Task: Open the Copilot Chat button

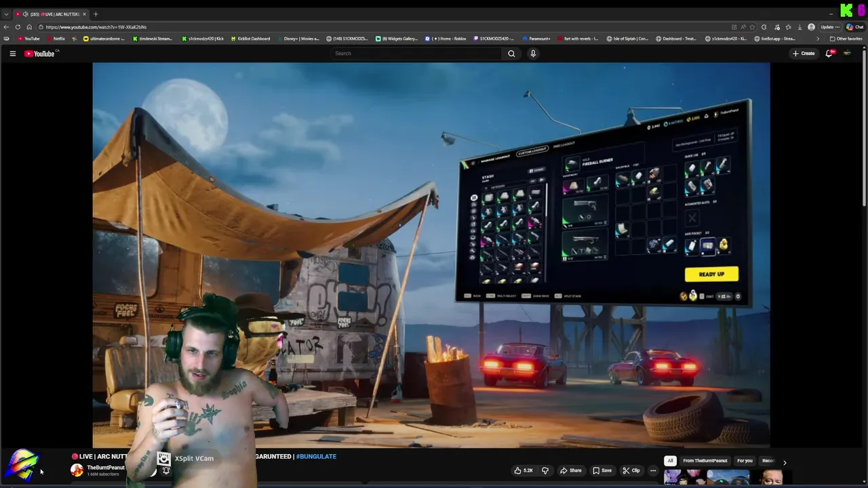Action: (x=854, y=27)
